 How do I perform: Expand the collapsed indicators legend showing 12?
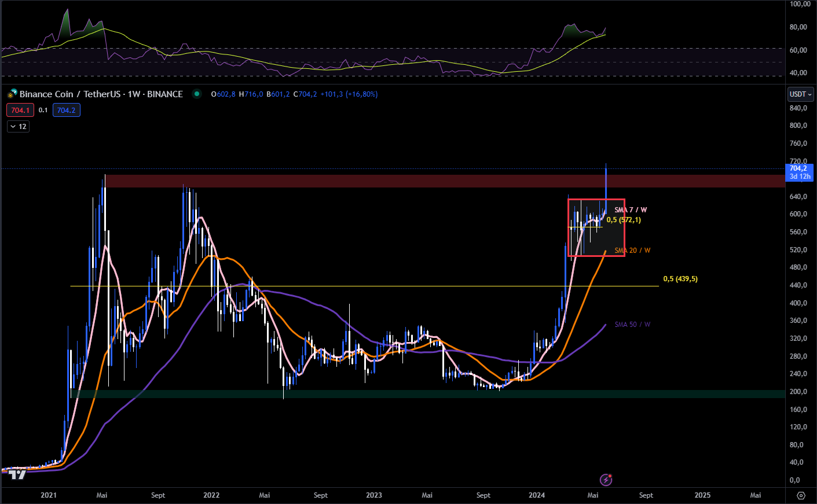pos(18,126)
